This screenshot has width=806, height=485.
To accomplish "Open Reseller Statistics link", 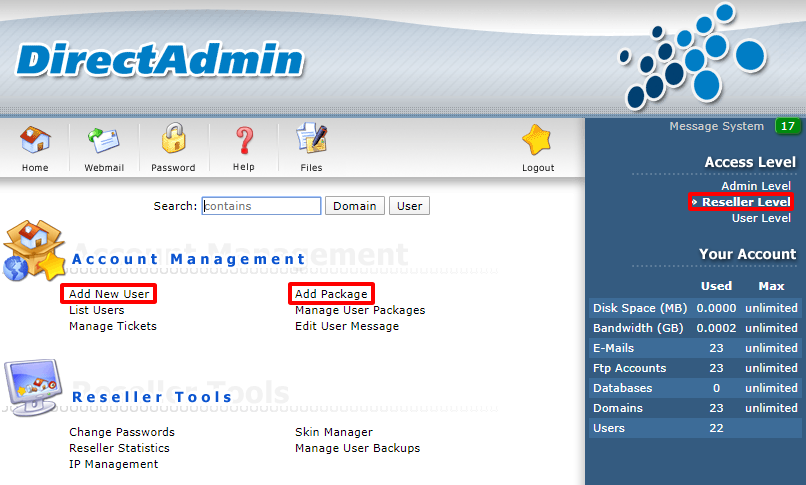I will tap(119, 448).
